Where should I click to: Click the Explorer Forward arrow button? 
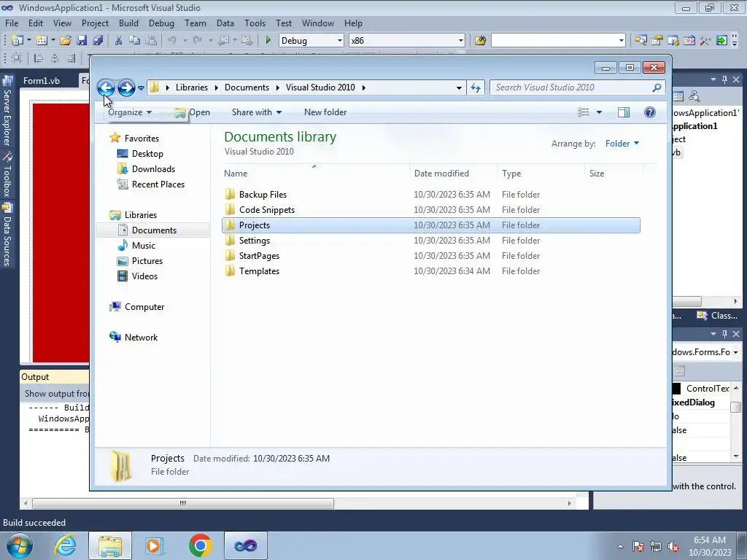pos(126,87)
